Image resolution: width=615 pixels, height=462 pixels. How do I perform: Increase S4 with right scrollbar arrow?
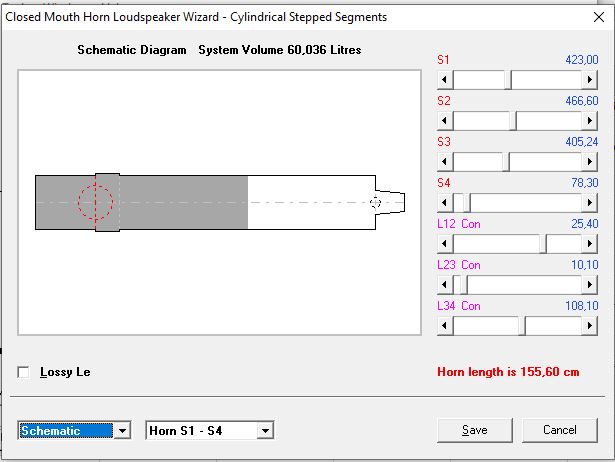(x=590, y=203)
